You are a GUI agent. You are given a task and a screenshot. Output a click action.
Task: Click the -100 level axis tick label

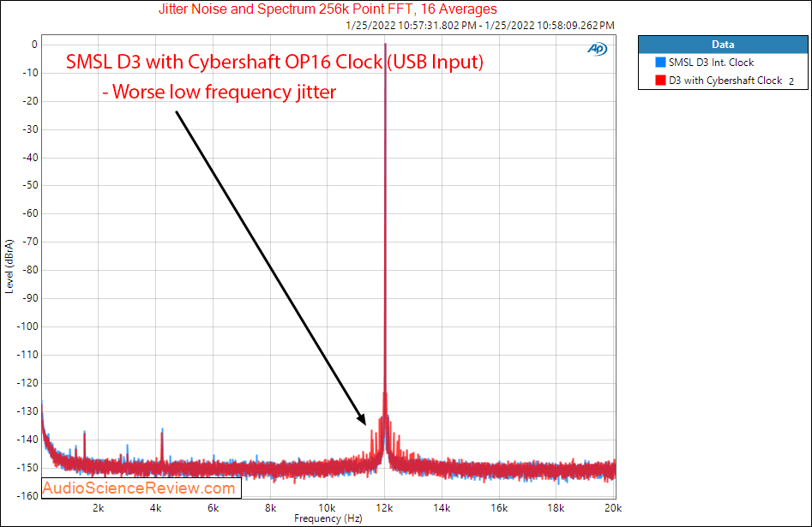[x=28, y=326]
